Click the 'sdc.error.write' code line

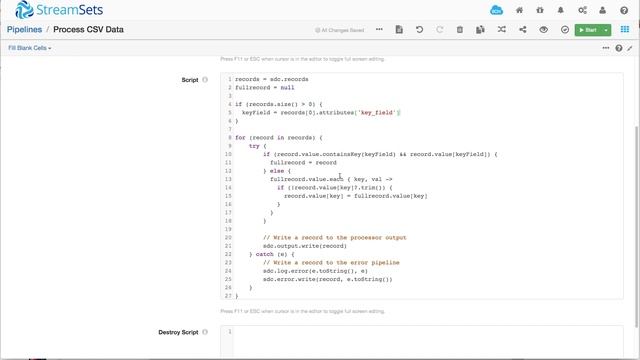(327, 279)
